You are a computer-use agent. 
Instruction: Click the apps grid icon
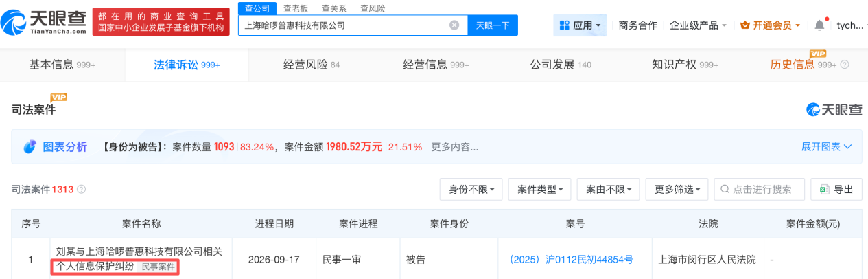coord(565,25)
